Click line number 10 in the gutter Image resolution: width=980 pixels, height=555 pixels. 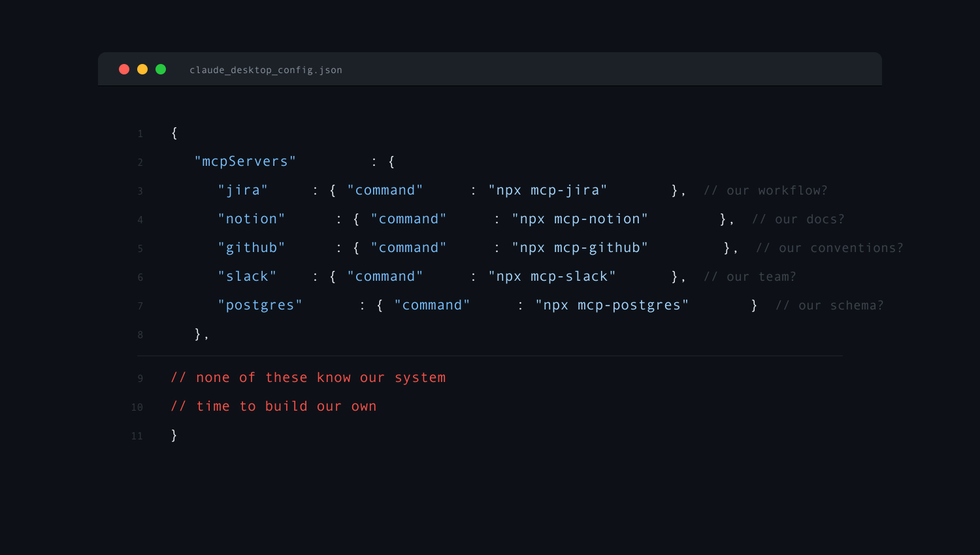137,407
